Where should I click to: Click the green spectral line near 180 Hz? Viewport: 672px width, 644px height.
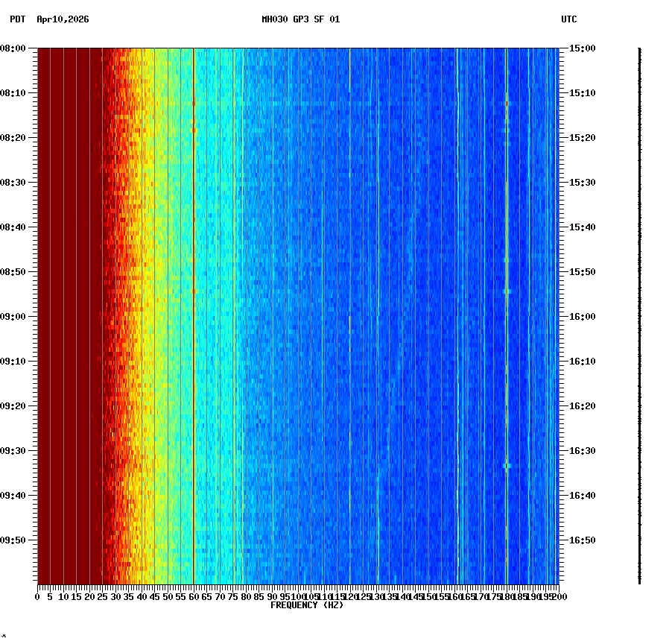[x=507, y=298]
